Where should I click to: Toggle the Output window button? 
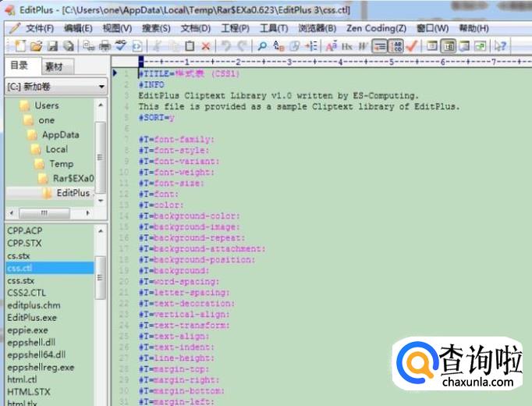[464, 46]
